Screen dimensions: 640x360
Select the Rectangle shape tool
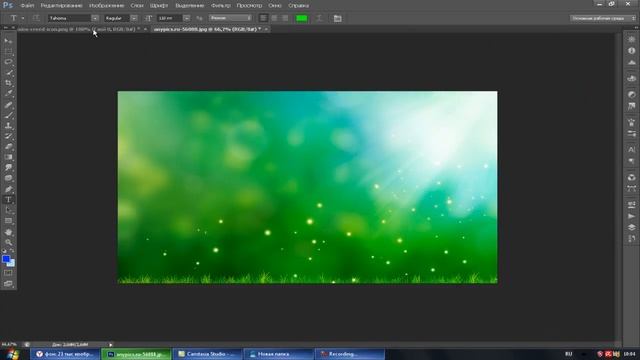point(9,221)
